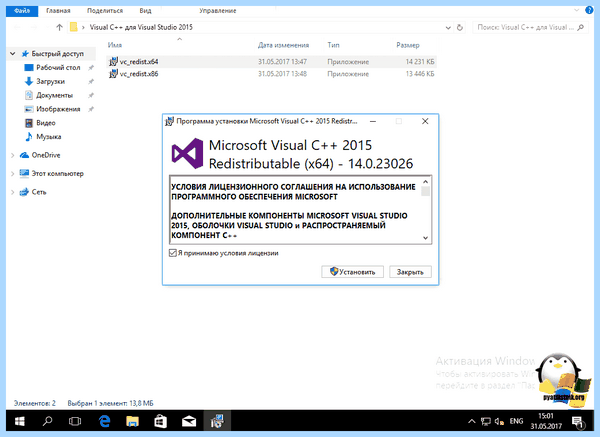Image resolution: width=600 pixels, height=437 pixels.
Task: Sort files by the Имя column
Action: click(115, 45)
